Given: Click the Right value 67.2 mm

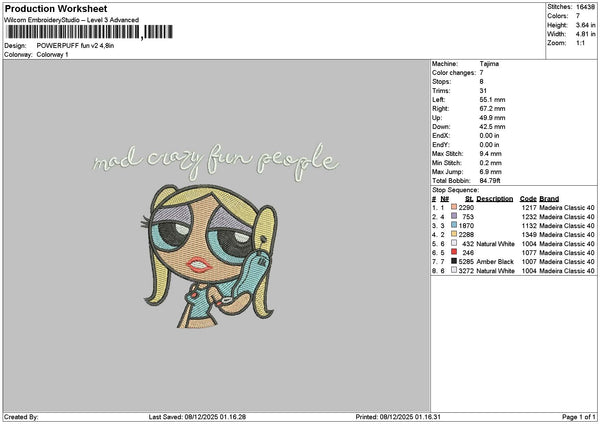Looking at the screenshot, I should pos(492,109).
